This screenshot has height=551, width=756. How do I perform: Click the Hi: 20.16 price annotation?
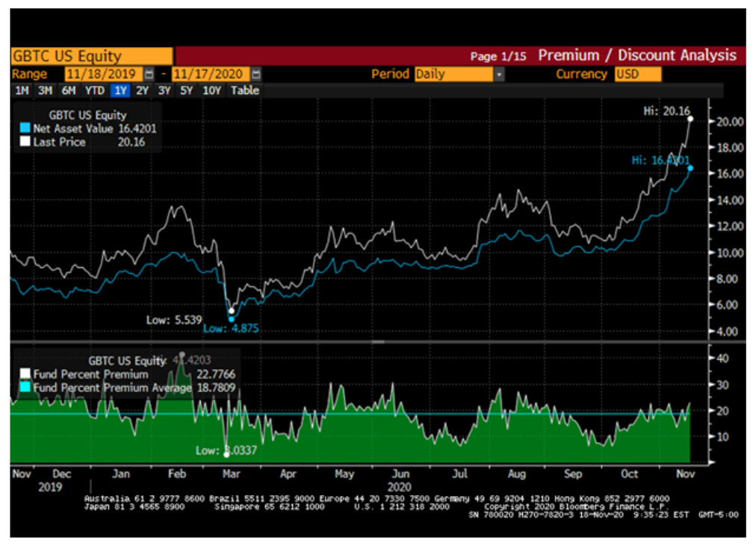667,111
